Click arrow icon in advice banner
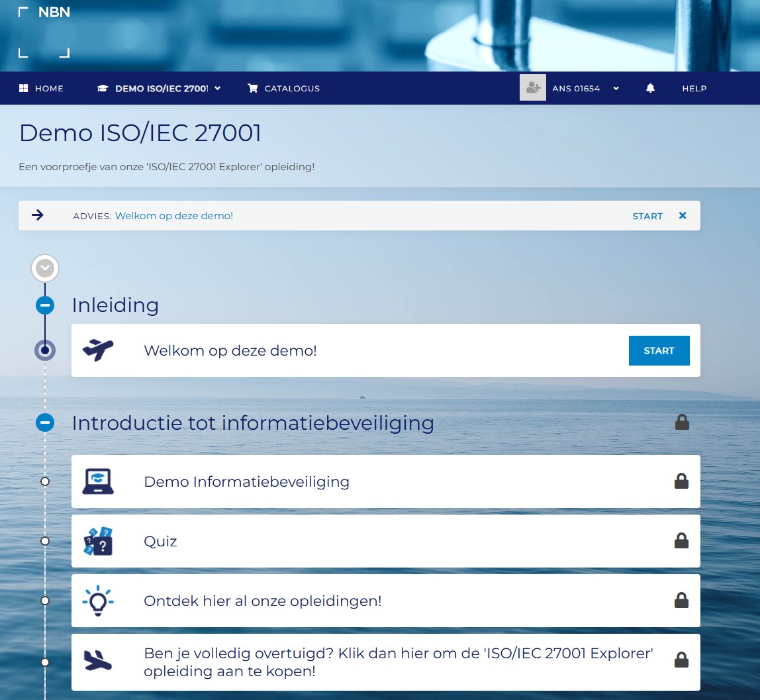 38,215
